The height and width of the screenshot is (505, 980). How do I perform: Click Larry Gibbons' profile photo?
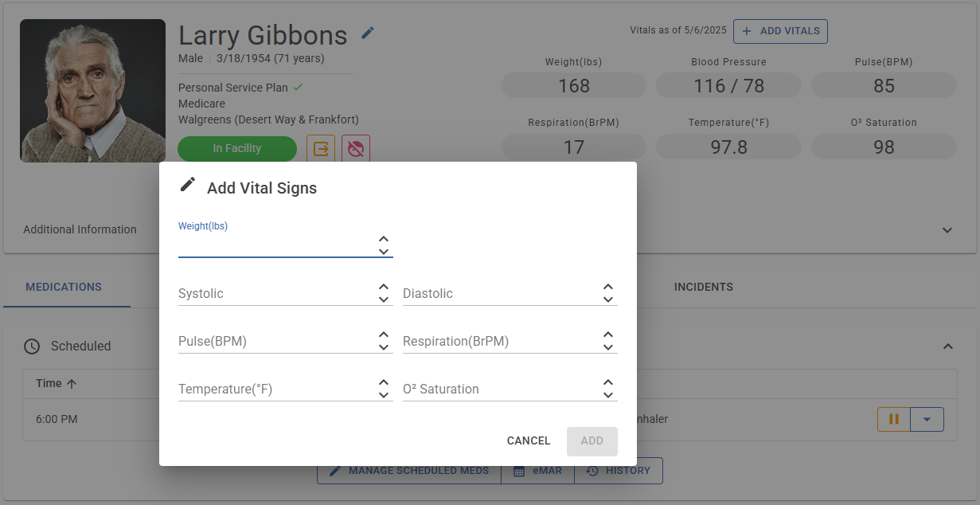93,91
